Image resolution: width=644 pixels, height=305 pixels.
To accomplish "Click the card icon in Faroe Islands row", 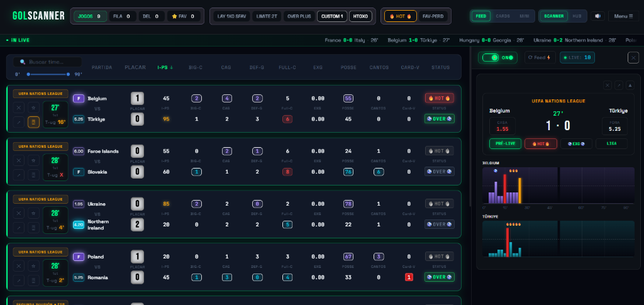I will point(34,175).
